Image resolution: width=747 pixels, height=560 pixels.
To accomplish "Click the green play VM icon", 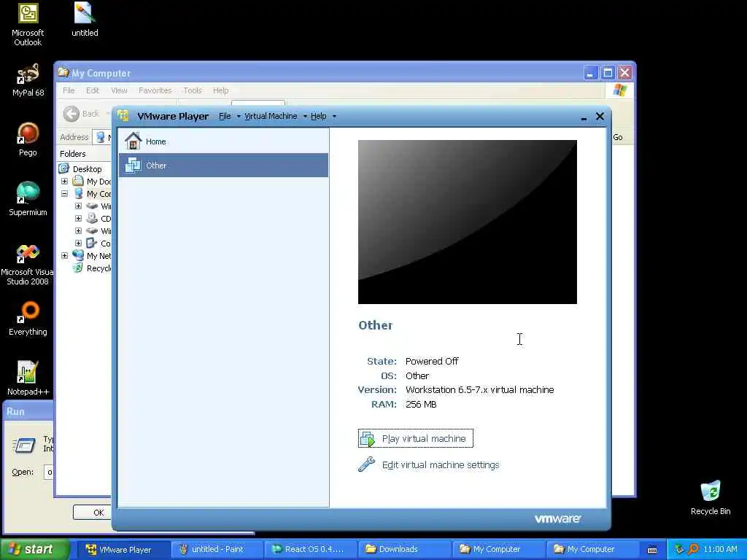I will coord(368,438).
